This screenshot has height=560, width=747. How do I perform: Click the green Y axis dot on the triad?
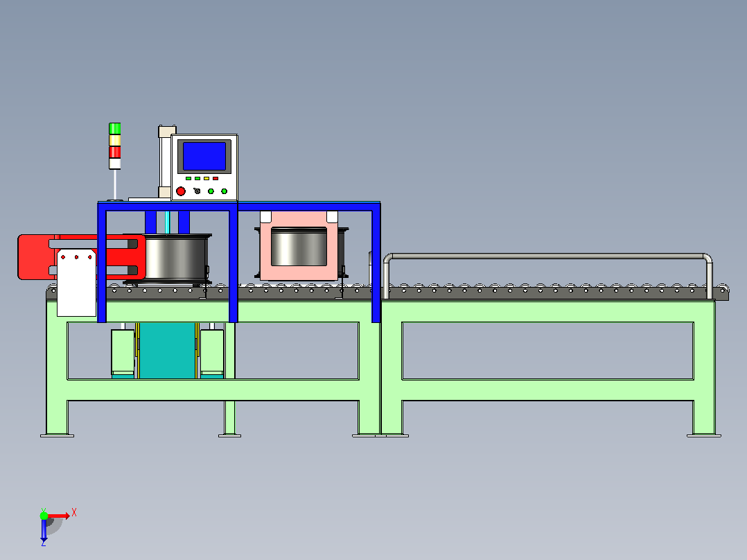[44, 516]
